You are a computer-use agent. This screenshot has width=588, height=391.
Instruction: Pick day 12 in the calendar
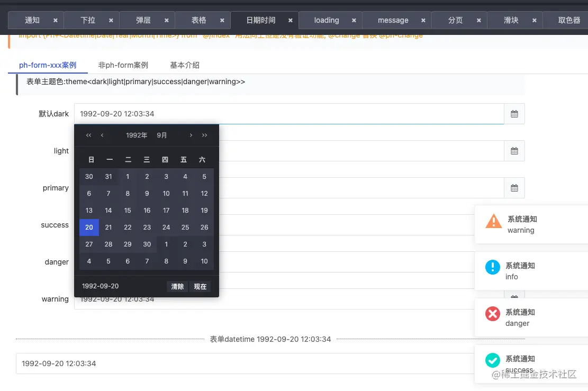click(x=204, y=194)
